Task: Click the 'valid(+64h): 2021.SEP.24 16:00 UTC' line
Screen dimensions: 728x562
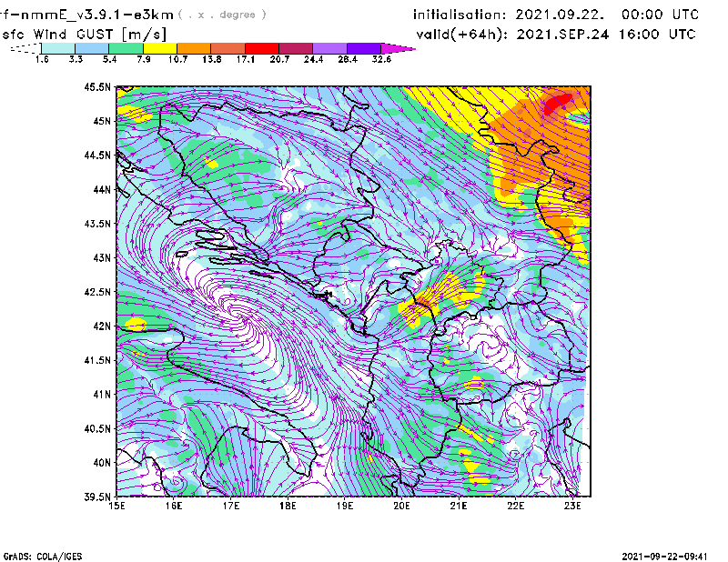Action: click(x=555, y=35)
